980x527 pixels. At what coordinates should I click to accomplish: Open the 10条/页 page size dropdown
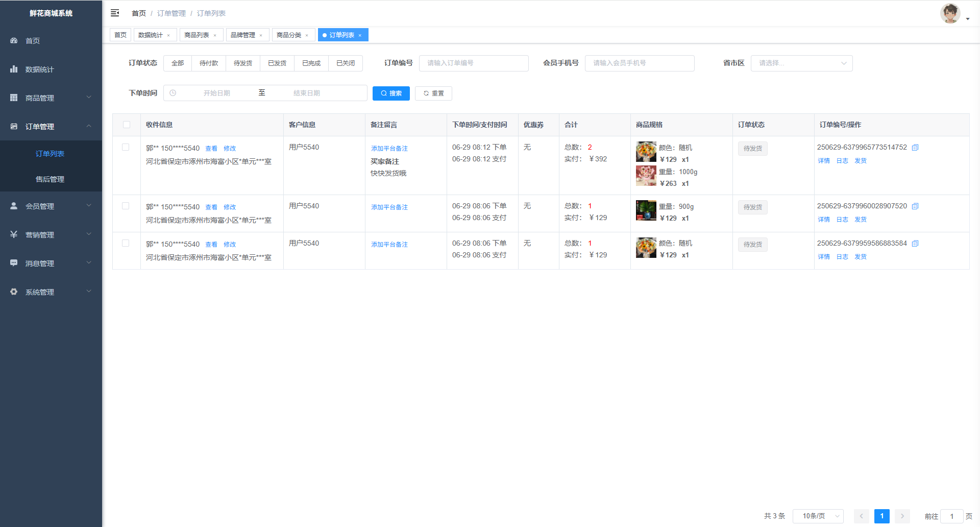tap(818, 516)
